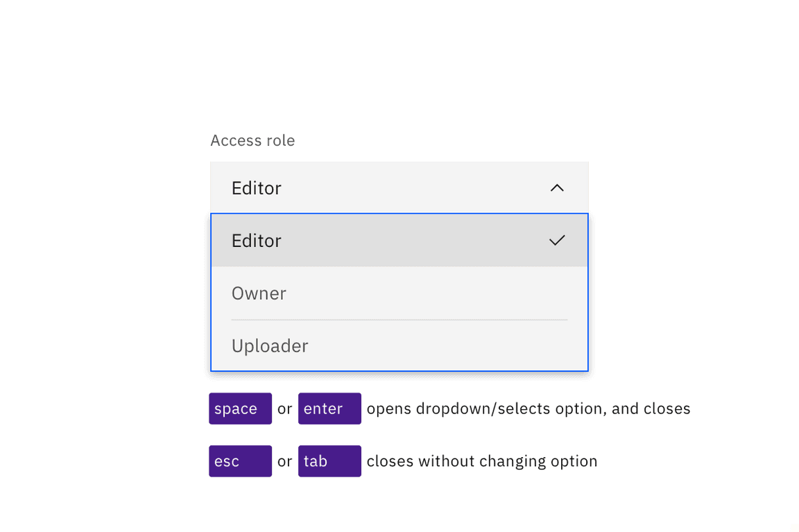This screenshot has width=799, height=532.
Task: Click the purple esc key badge
Action: tap(240, 461)
